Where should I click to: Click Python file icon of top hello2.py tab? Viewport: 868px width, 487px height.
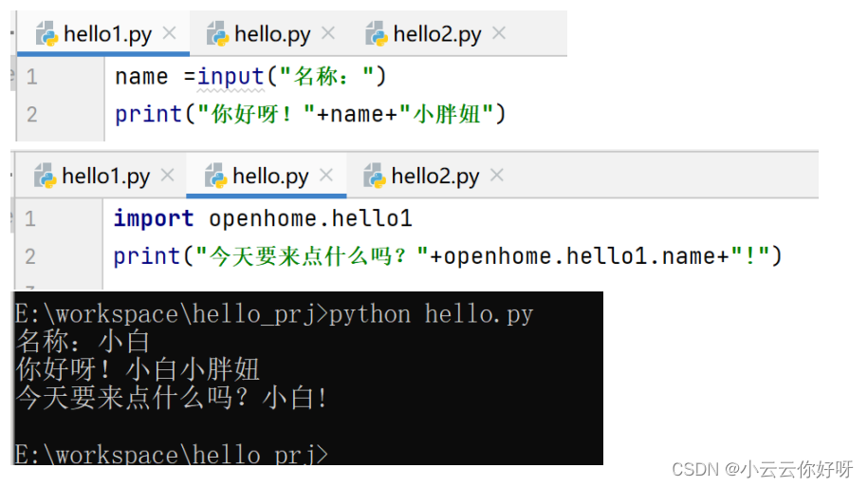[x=377, y=34]
